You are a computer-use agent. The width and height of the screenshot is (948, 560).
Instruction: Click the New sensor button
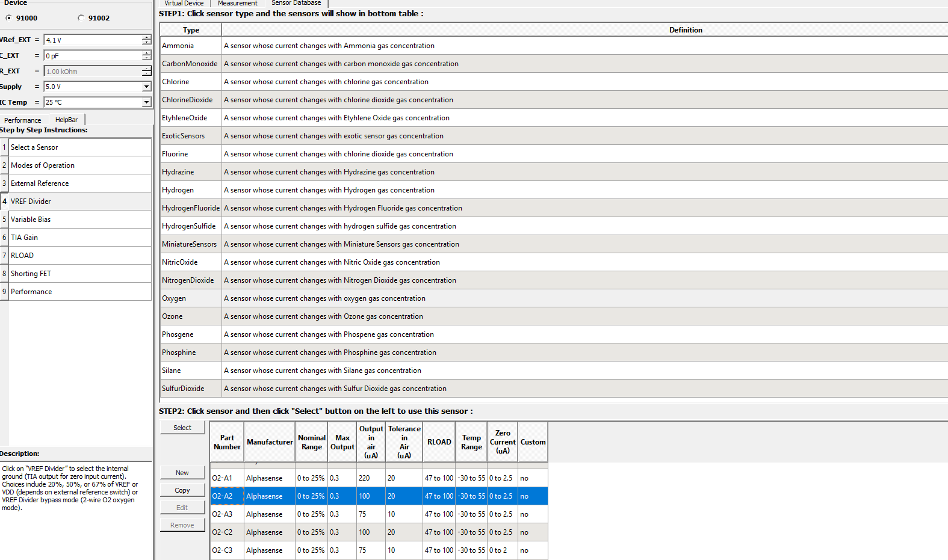pyautogui.click(x=182, y=473)
